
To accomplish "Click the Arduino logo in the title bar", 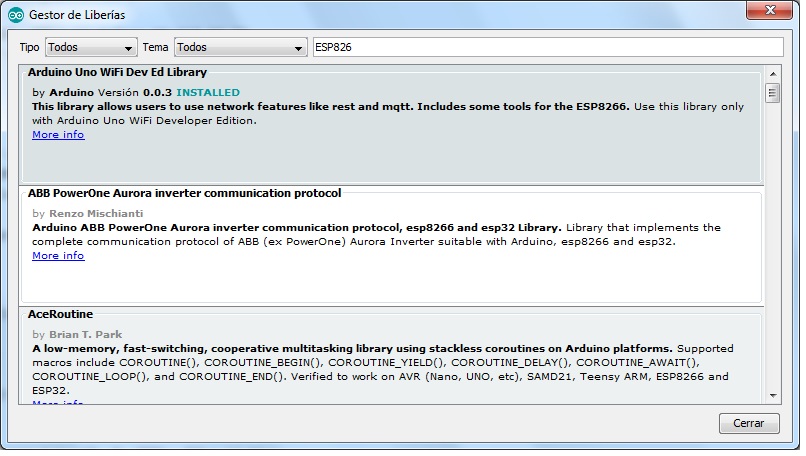I will (16, 15).
